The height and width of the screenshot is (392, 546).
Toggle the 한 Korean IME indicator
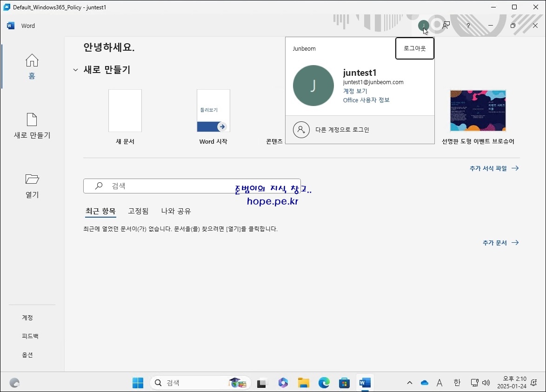click(x=457, y=383)
